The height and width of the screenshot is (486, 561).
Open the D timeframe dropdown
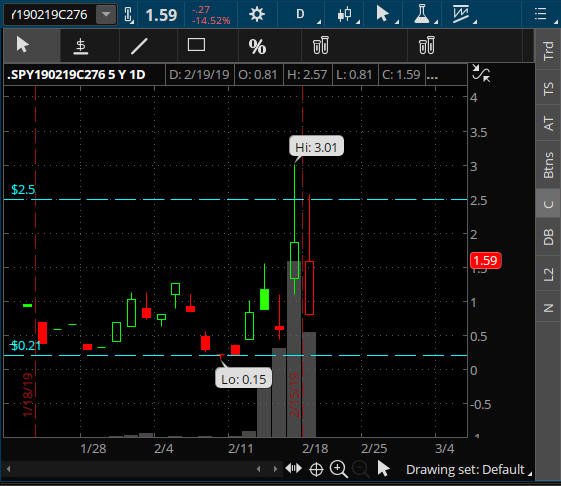(301, 14)
